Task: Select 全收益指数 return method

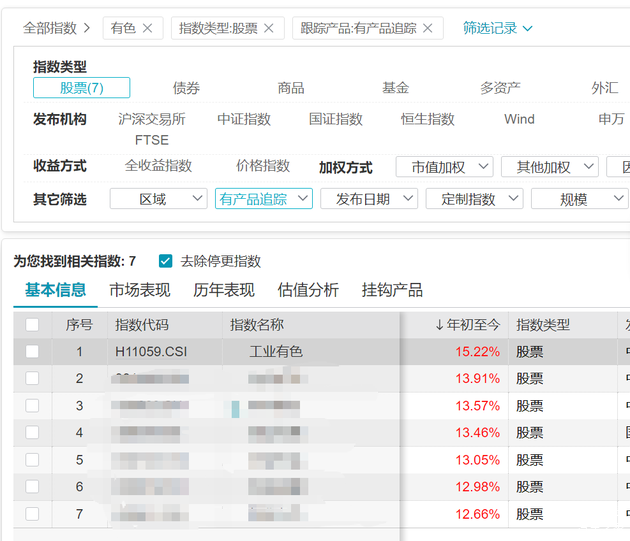Action: [158, 166]
